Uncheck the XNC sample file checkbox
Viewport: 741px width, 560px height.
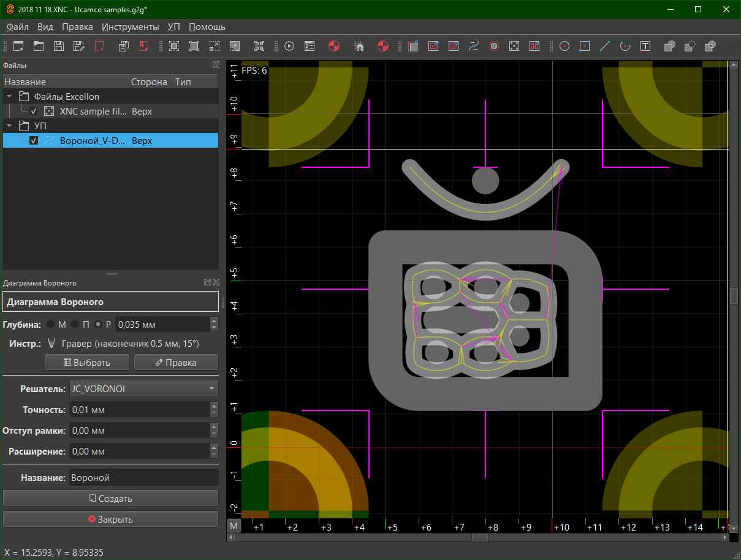coord(34,112)
